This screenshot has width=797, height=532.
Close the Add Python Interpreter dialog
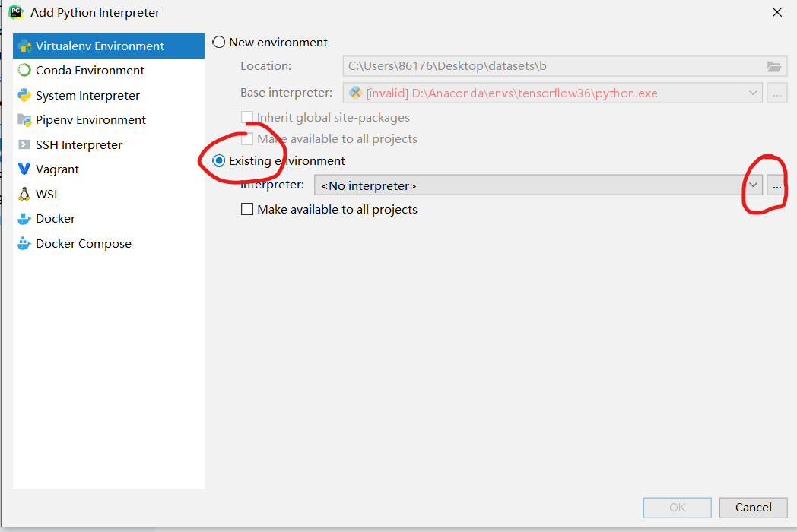[x=777, y=12]
